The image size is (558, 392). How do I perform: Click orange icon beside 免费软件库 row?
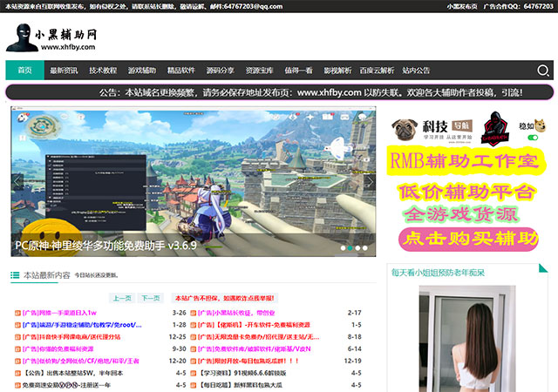tap(194, 349)
